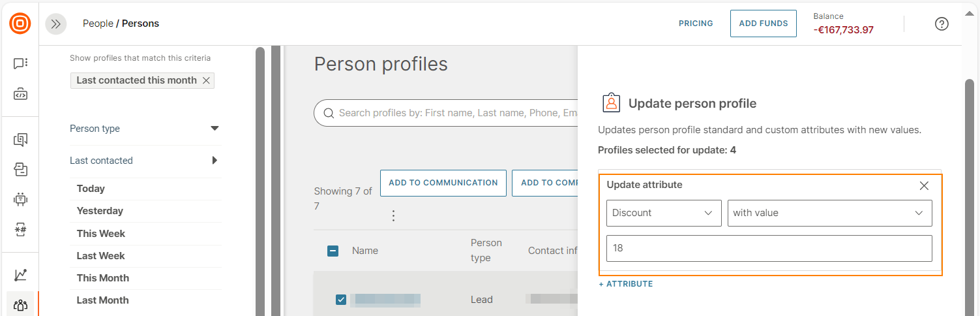Viewport: 980px width, 316px height.
Task: Expand the Last contacted filter section
Action: (x=215, y=161)
